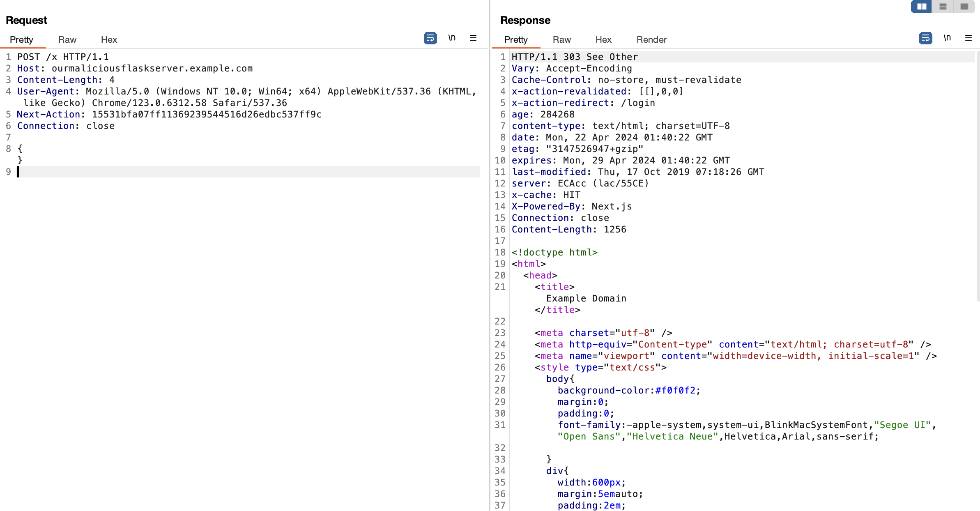Click the 'X-Powered-By: Next.js' header
980x511 pixels.
tap(572, 206)
